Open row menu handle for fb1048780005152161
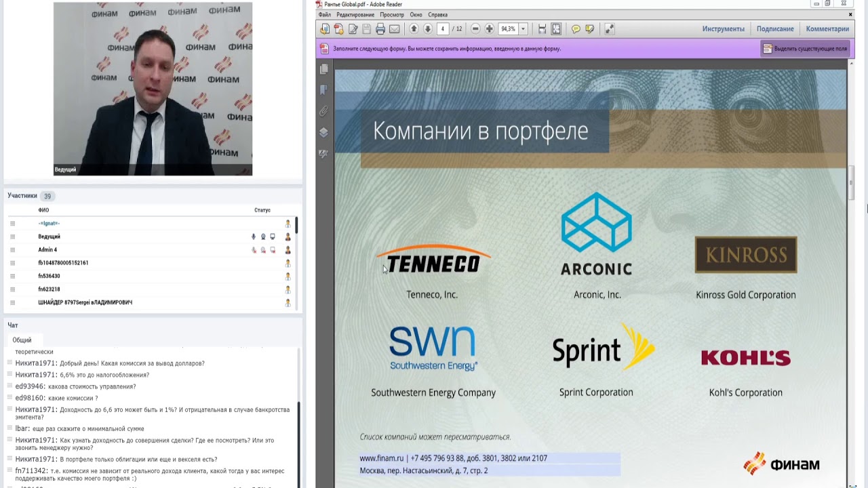Image resolution: width=868 pixels, height=488 pixels. (x=12, y=263)
